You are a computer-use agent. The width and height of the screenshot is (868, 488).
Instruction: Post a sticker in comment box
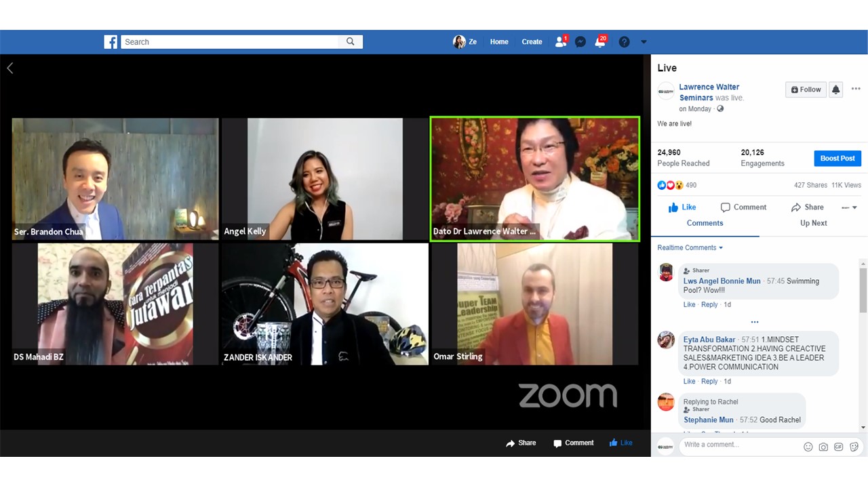(x=854, y=447)
